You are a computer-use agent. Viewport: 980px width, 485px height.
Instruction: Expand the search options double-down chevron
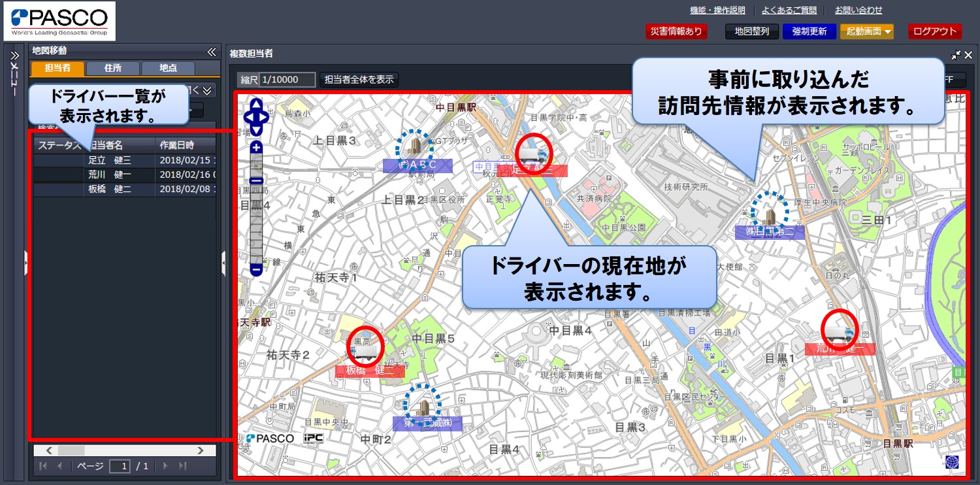207,91
